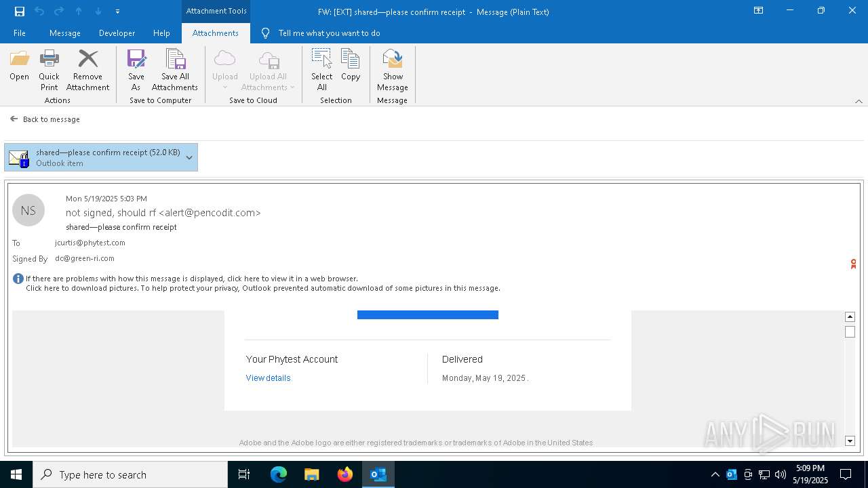868x488 pixels.
Task: Show hidden system tray icons
Action: 715,474
